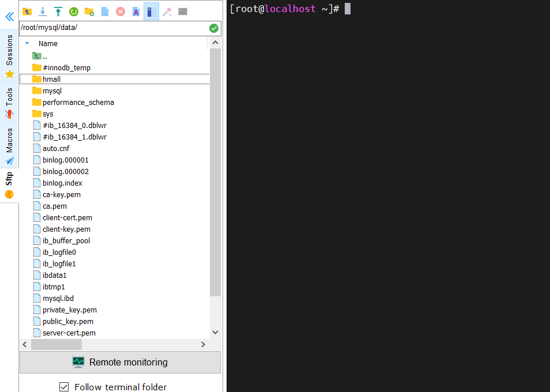Select the mysql.ibd file
This screenshot has height=392, width=550.
coord(53,299)
